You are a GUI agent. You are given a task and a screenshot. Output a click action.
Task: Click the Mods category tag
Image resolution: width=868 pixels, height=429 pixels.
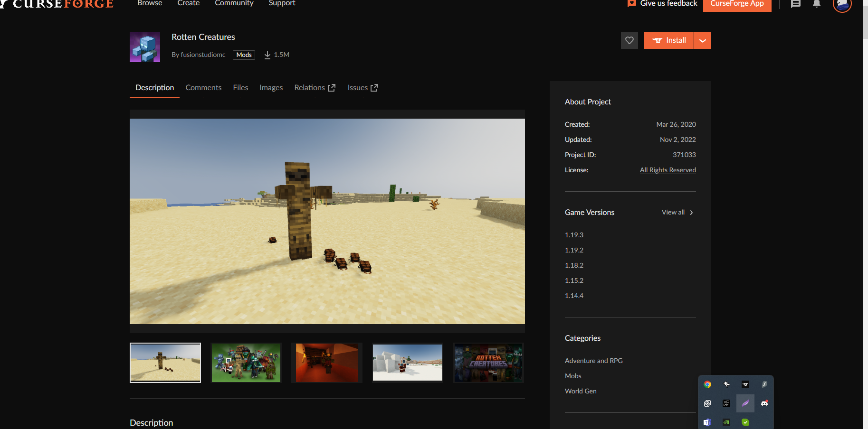point(244,55)
